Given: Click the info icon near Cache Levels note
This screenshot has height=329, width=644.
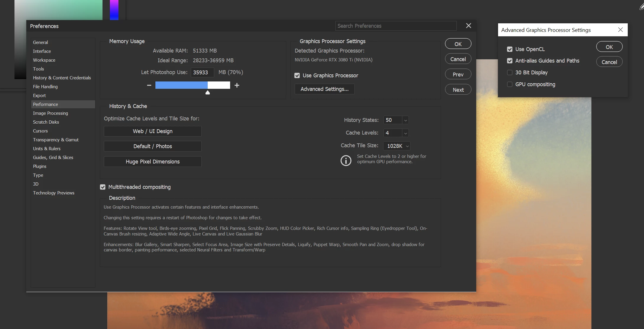Looking at the screenshot, I should [346, 161].
